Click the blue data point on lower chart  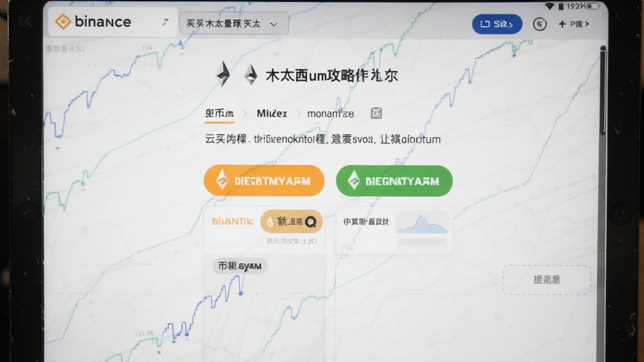click(x=241, y=293)
